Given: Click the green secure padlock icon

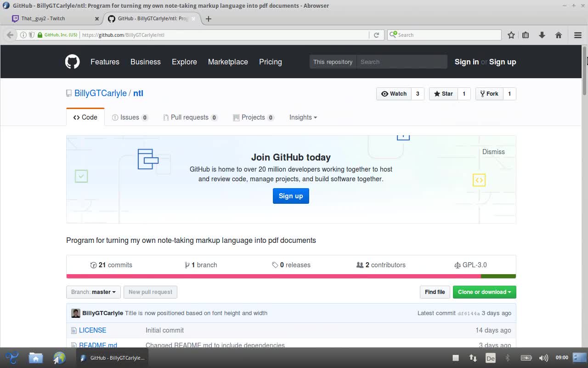Looking at the screenshot, I should [40, 35].
